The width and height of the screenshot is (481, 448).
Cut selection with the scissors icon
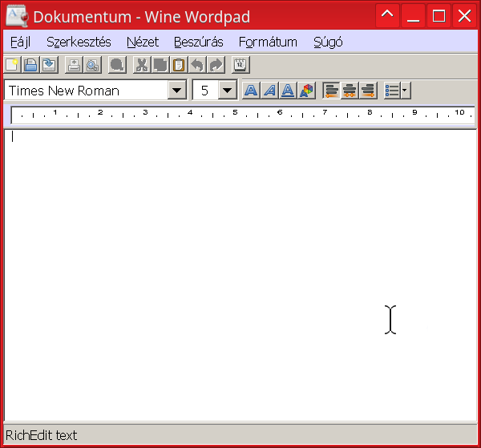point(142,65)
